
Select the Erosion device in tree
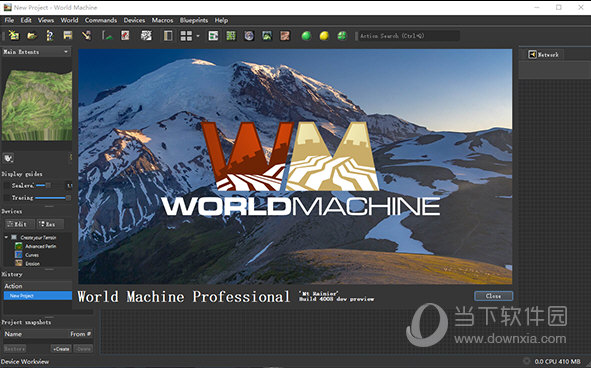pyautogui.click(x=32, y=264)
